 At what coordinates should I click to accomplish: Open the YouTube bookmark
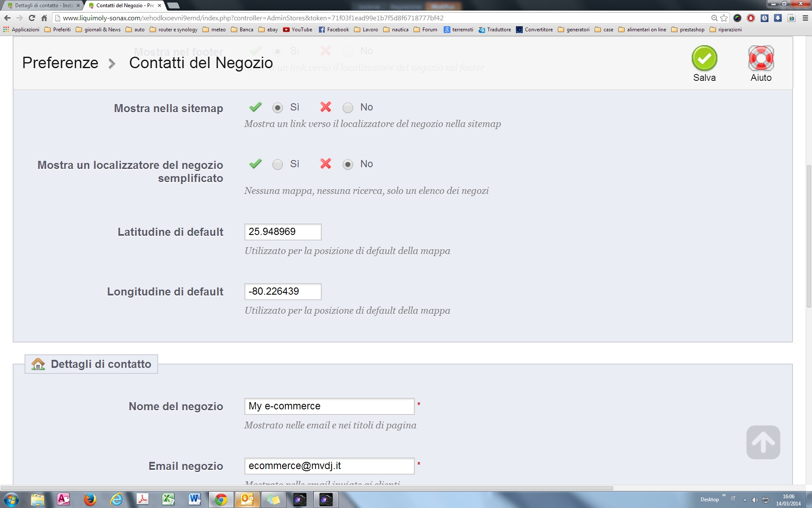[298, 30]
